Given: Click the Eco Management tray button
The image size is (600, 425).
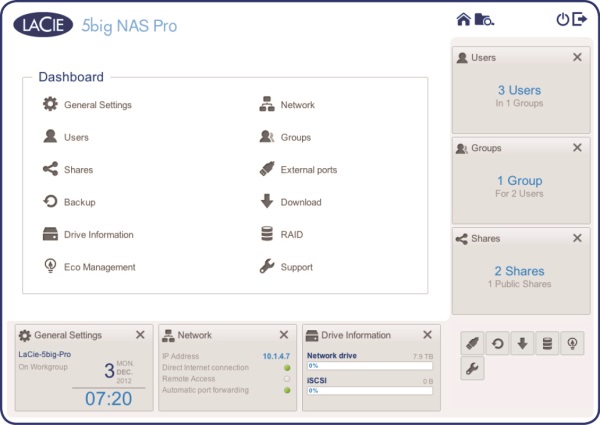Looking at the screenshot, I should pos(572,344).
